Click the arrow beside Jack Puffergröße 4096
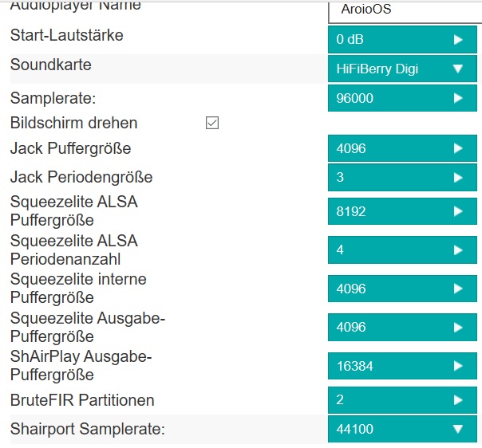The image size is (482, 448). [458, 148]
